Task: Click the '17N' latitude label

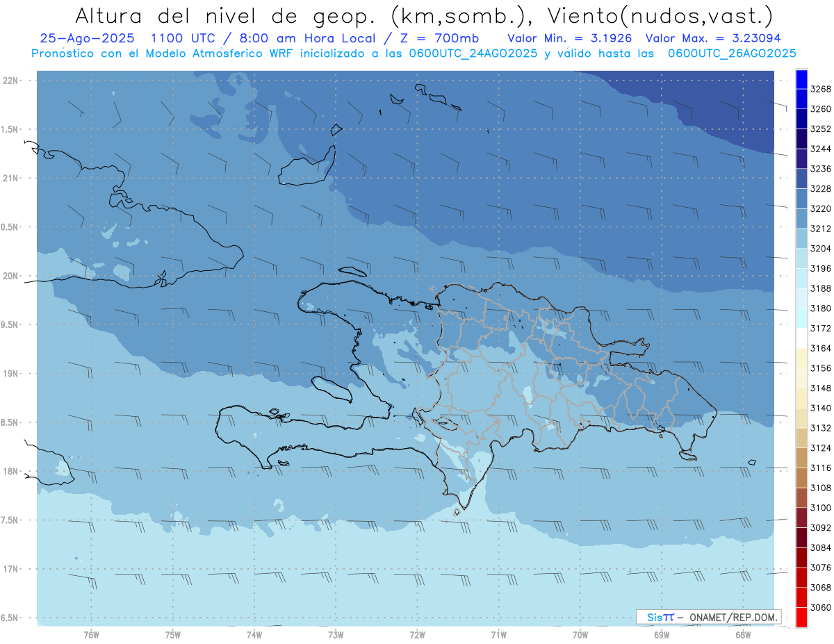Action: click(12, 570)
